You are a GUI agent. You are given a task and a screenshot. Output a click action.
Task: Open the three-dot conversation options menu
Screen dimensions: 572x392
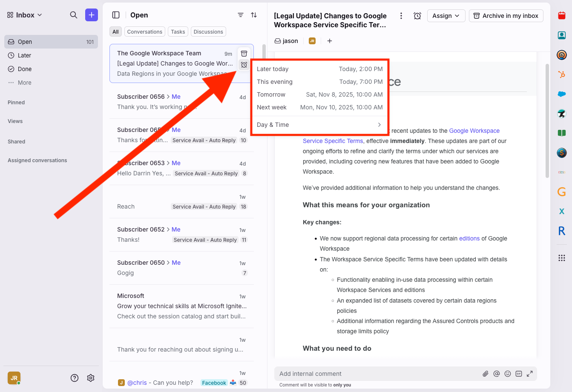pyautogui.click(x=401, y=16)
